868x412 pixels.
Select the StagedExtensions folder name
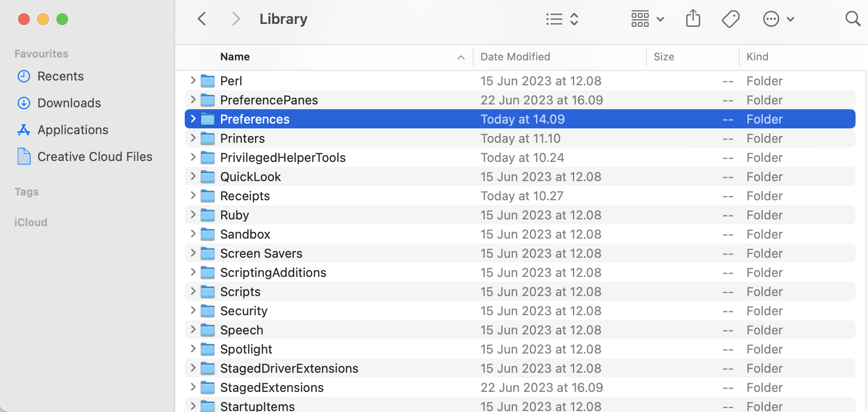tap(272, 388)
